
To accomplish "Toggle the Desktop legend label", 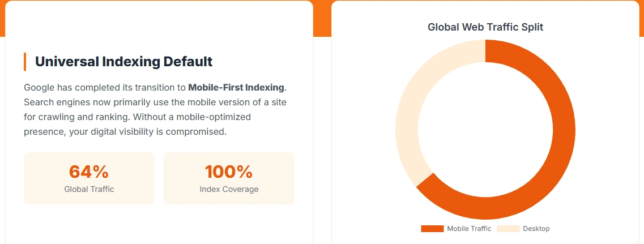I will click(x=536, y=229).
